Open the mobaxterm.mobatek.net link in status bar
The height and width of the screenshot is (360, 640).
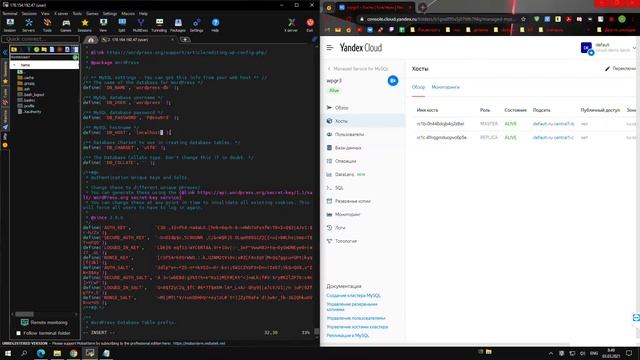tap(199, 344)
